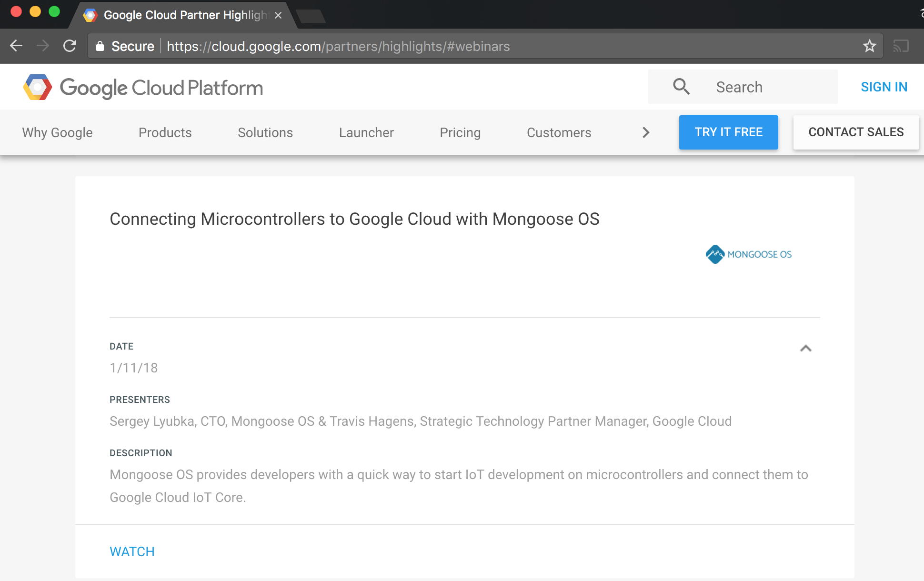Click the description text about Mongoose OS

[x=459, y=486]
